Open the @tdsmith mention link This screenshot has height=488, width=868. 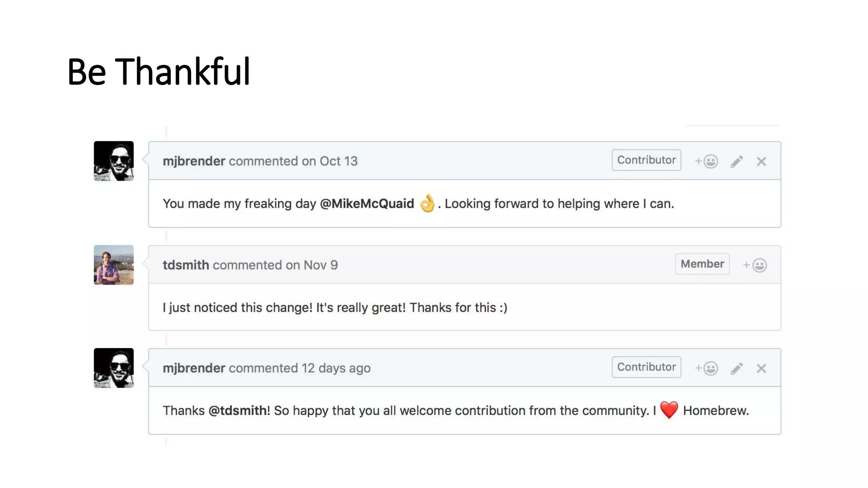[237, 410]
